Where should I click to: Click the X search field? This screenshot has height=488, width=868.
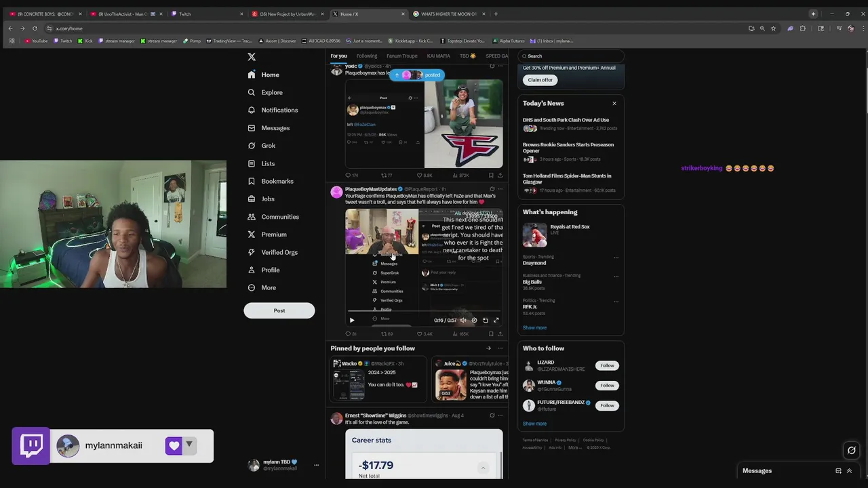(570, 56)
